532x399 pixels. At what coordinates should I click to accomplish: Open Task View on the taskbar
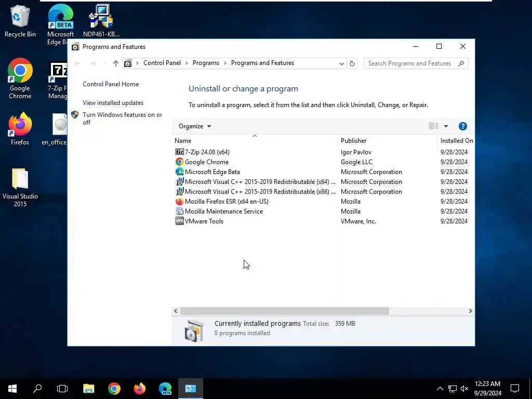click(62, 389)
